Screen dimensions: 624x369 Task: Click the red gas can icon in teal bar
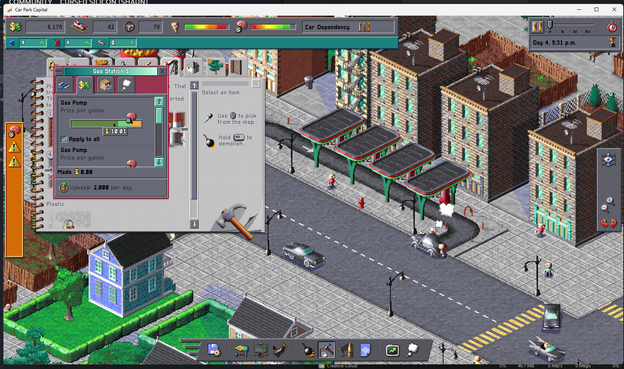coord(57,43)
